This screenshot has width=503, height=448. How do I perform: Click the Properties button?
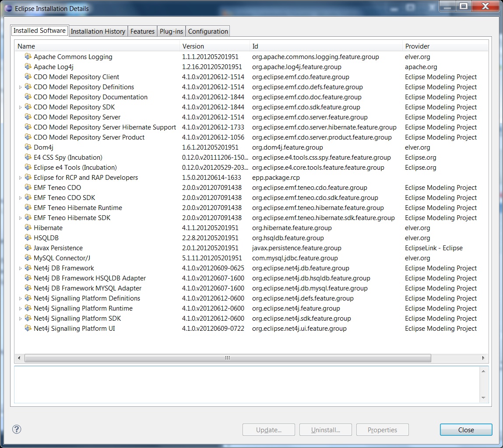(382, 430)
